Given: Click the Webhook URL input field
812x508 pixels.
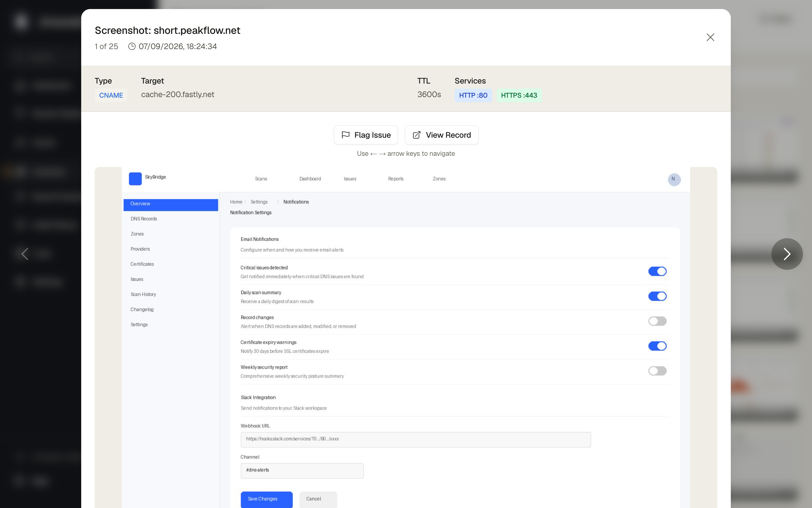Looking at the screenshot, I should pos(415,439).
